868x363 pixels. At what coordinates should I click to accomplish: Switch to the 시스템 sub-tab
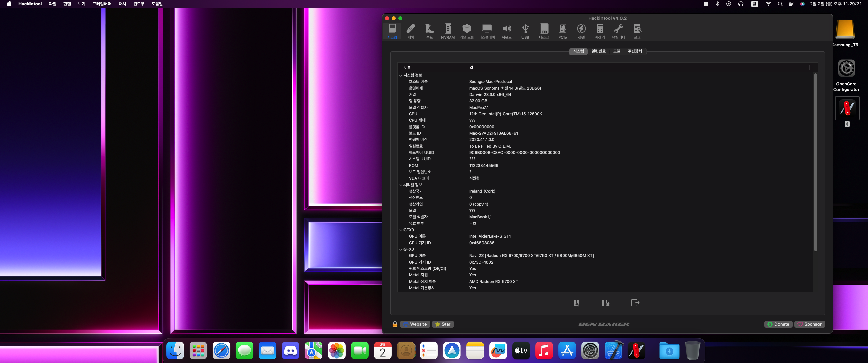point(578,51)
